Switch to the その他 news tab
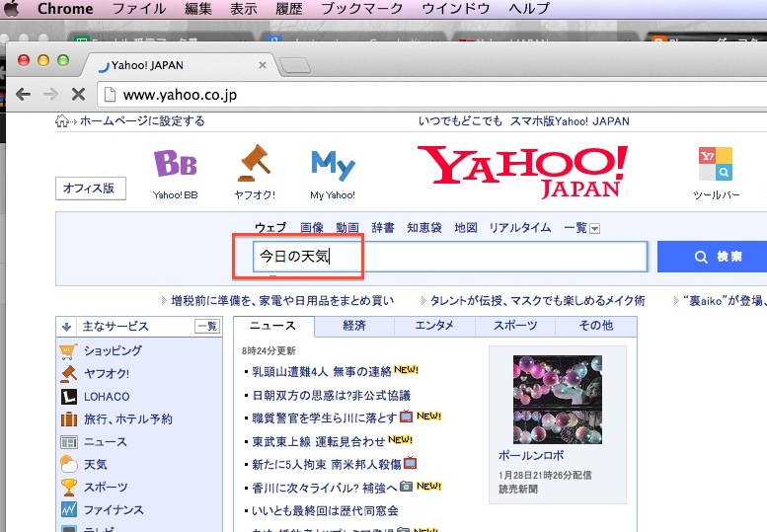Image resolution: width=767 pixels, height=532 pixels. [596, 326]
